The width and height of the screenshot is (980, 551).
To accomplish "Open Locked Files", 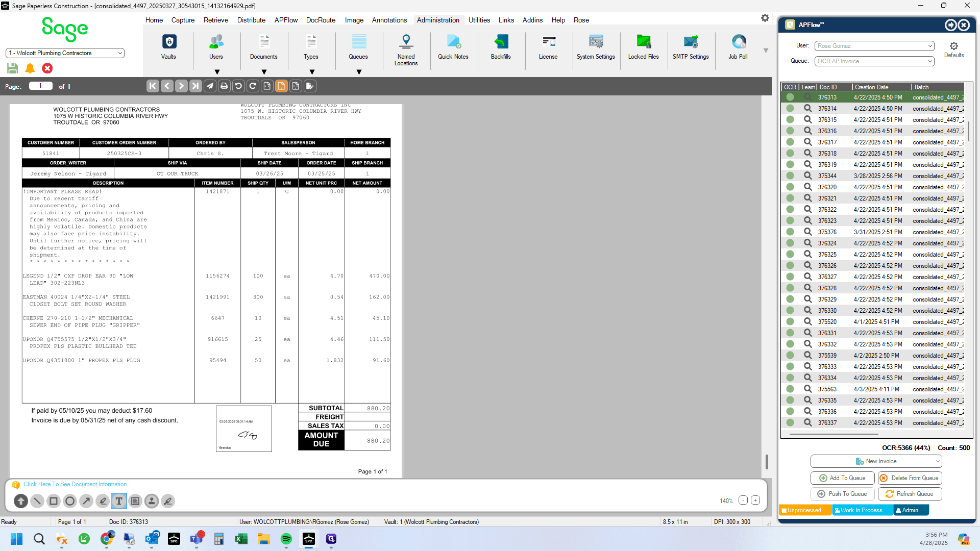I will (643, 46).
